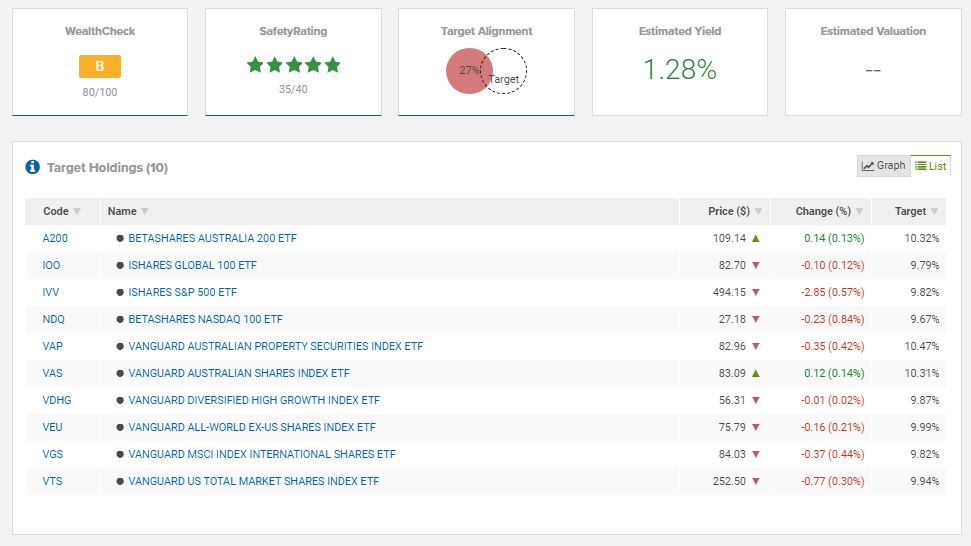Viewport: 971px width, 546px height.
Task: Click red down arrow beside price 84.03
Action: pyautogui.click(x=755, y=454)
